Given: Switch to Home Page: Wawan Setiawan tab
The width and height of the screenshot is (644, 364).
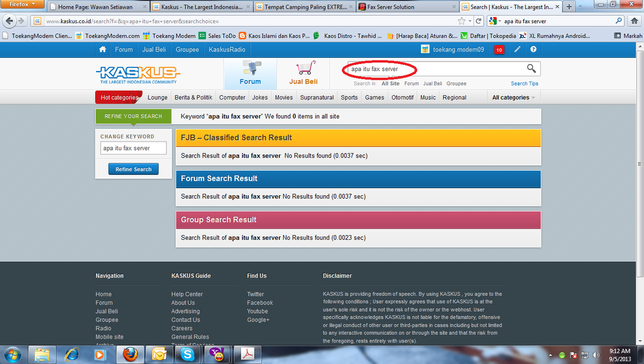Looking at the screenshot, I should 98,7.
